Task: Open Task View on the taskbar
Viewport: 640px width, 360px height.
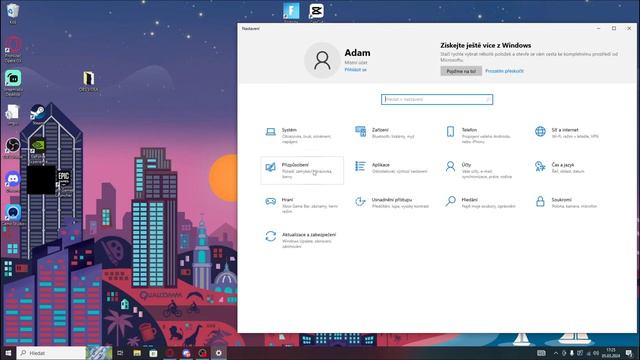Action: click(x=120, y=353)
